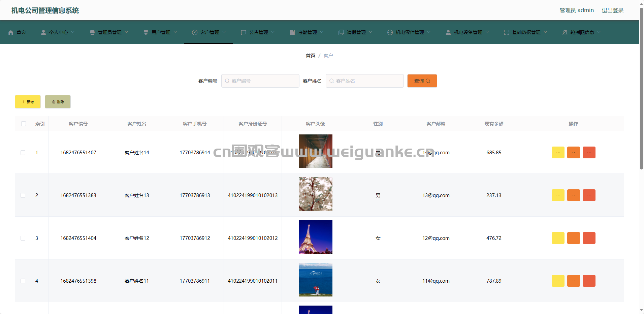644x314 pixels.
Task: Click the compass icon beside 客户管理
Action: coord(195,32)
